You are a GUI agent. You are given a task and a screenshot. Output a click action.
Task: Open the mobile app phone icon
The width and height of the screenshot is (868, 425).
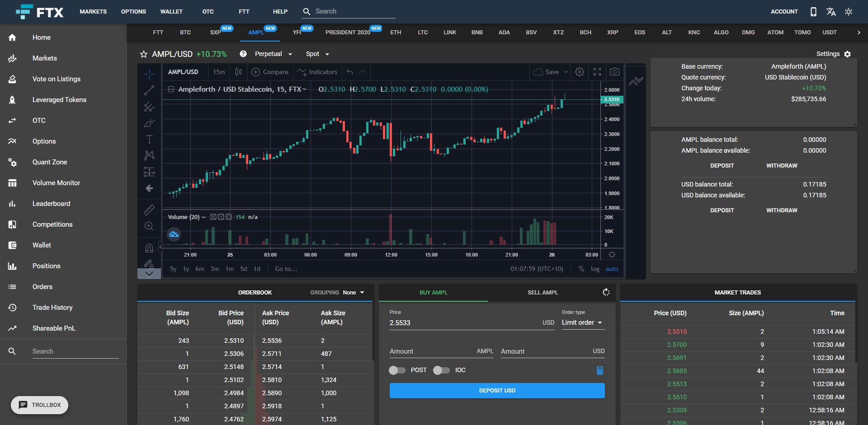[813, 12]
